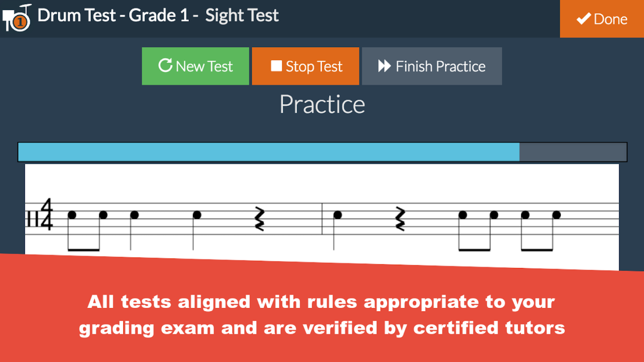
Task: Click the quarter rest in second measure
Action: (400, 219)
